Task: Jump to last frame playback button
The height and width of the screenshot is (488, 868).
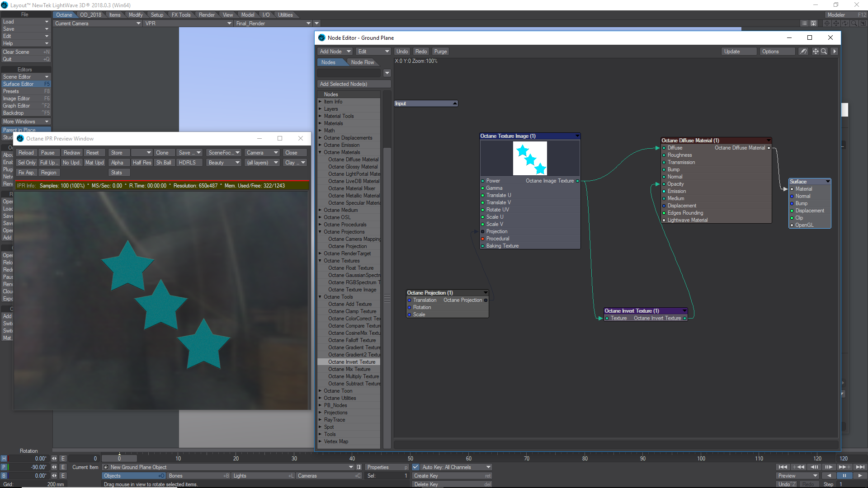Action: coord(860,467)
